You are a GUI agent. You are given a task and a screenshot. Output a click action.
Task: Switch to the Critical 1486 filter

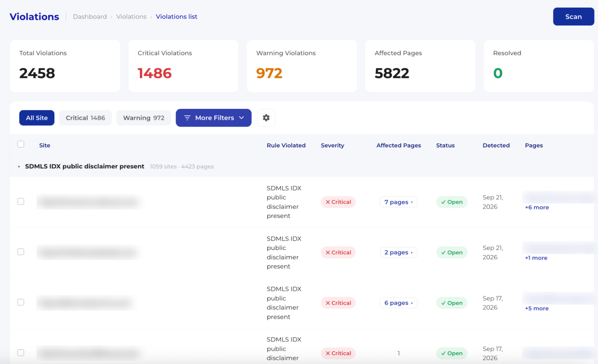point(86,118)
